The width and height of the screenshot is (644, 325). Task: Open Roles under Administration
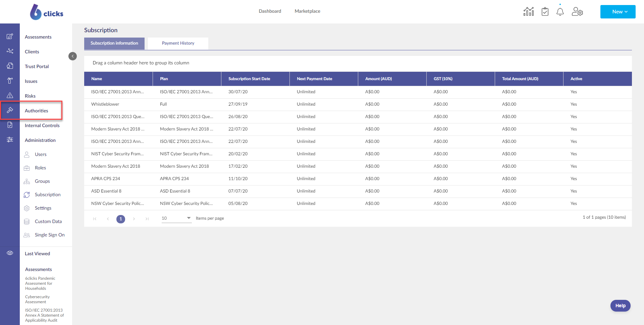pos(40,168)
